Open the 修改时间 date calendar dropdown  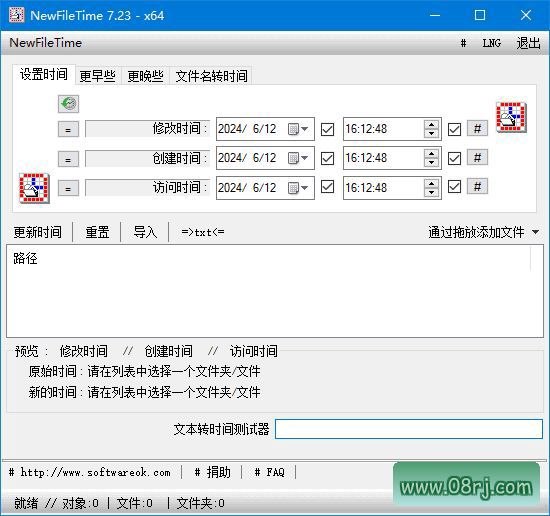(299, 129)
